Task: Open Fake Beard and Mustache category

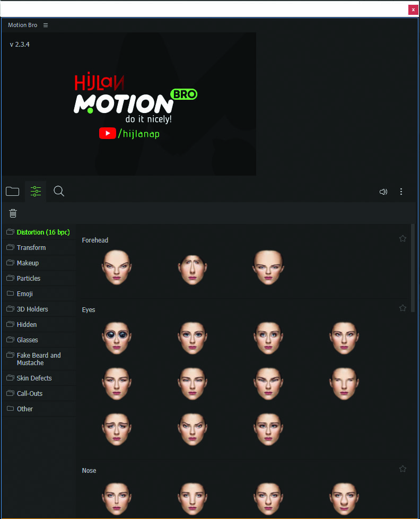Action: (x=39, y=359)
